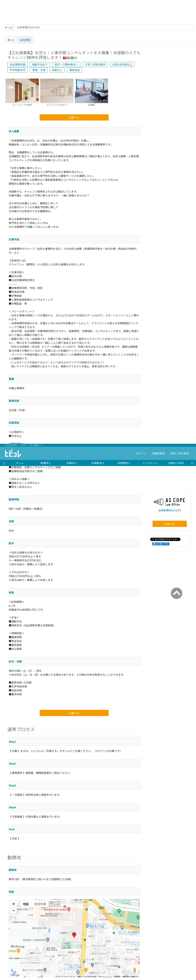Click 利用規約 on map footer
This screenshot has width=196, height=980.
116,976
